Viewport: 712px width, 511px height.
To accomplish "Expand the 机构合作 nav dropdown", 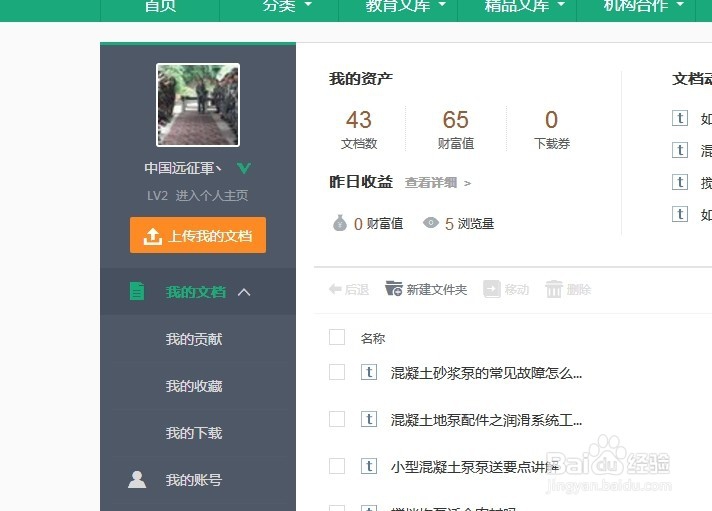I will coord(643,6).
